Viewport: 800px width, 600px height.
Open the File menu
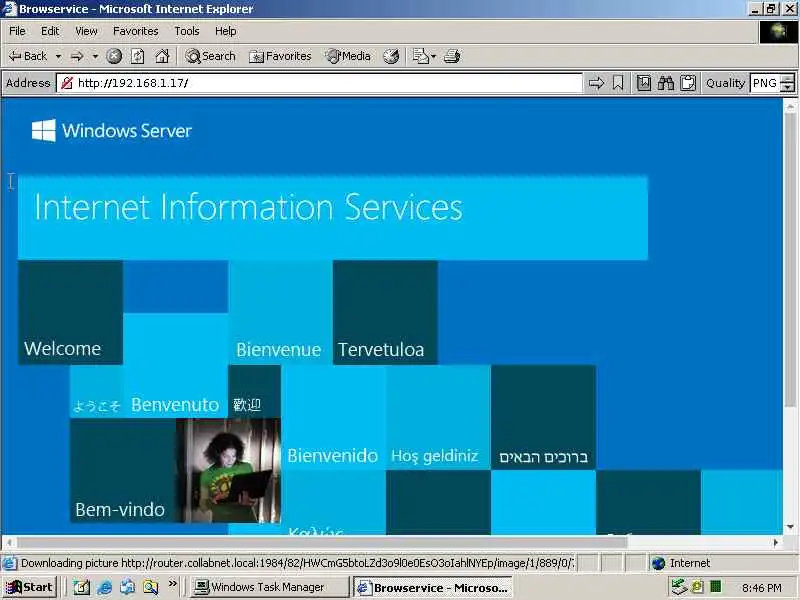(x=17, y=31)
